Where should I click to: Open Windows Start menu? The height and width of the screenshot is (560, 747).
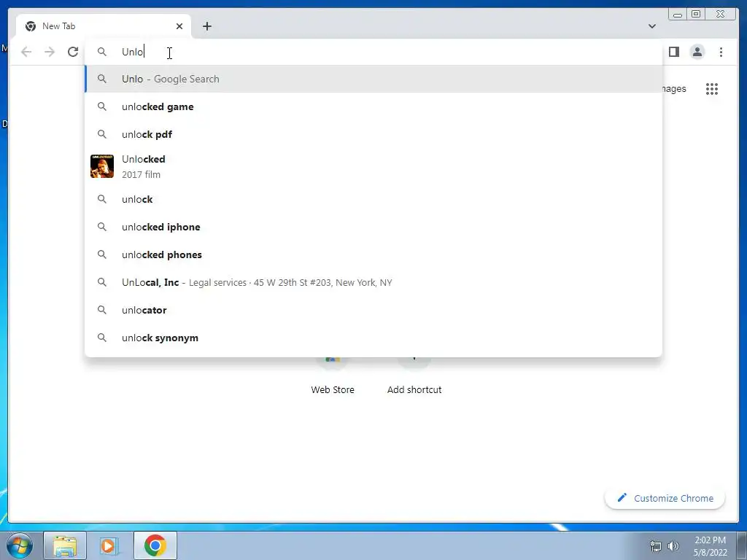point(19,545)
